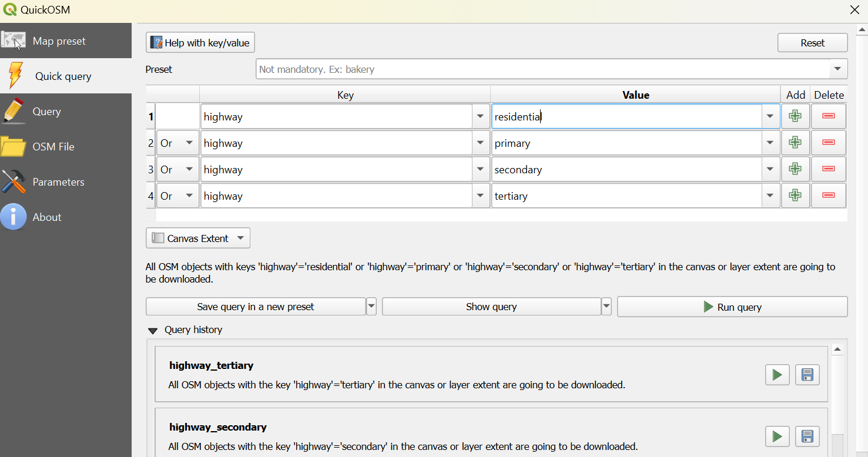868x457 pixels.
Task: Click the Run query button
Action: coord(732,307)
